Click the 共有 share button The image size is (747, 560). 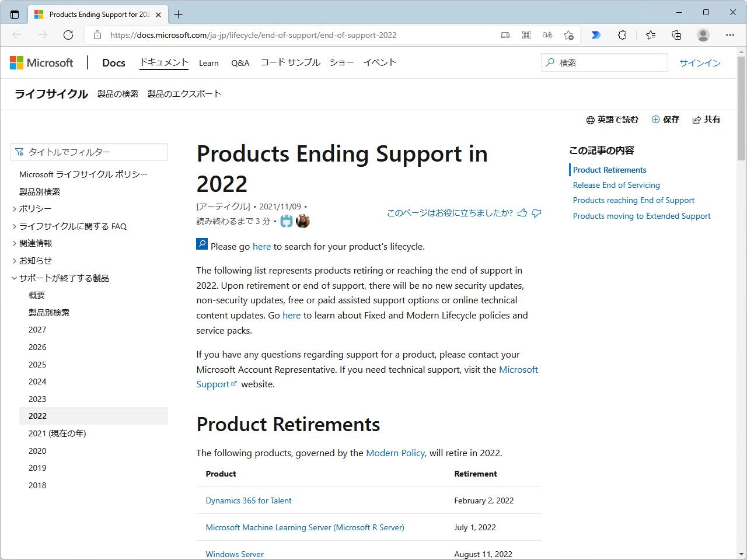pos(706,120)
